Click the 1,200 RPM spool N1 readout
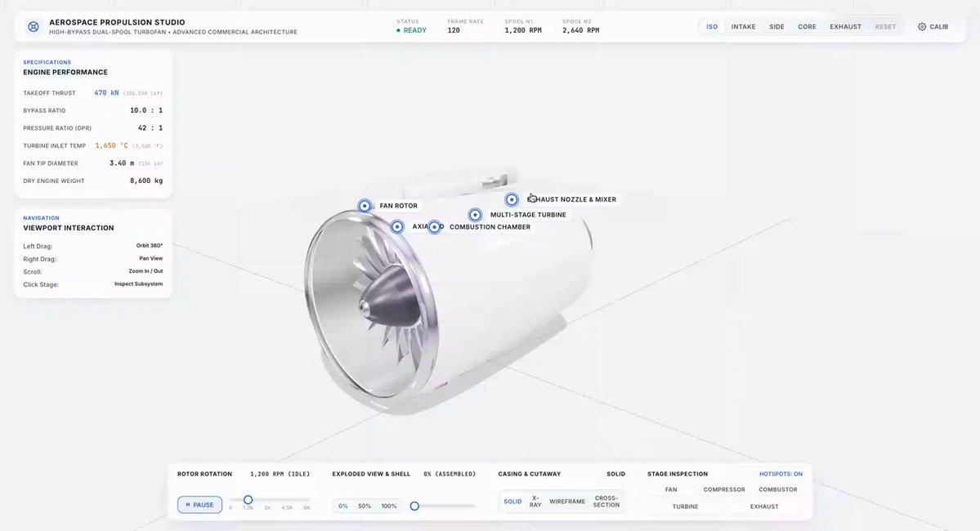This screenshot has height=531, width=980. 523,30
